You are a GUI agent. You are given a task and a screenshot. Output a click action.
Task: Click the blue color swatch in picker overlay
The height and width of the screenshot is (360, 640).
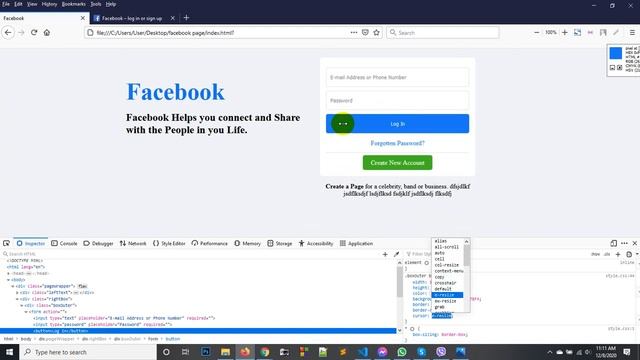[x=616, y=53]
